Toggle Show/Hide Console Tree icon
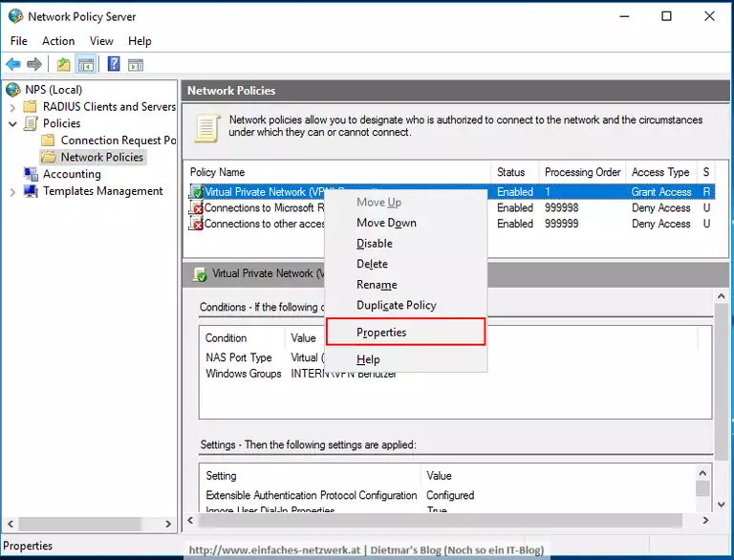Viewport: 734px width, 560px height. pos(86,64)
